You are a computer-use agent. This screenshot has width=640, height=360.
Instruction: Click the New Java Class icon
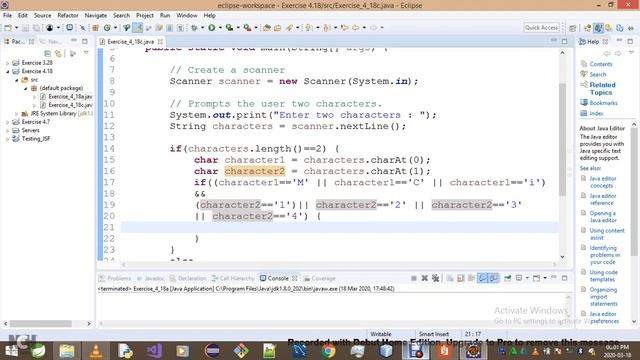[x=107, y=28]
